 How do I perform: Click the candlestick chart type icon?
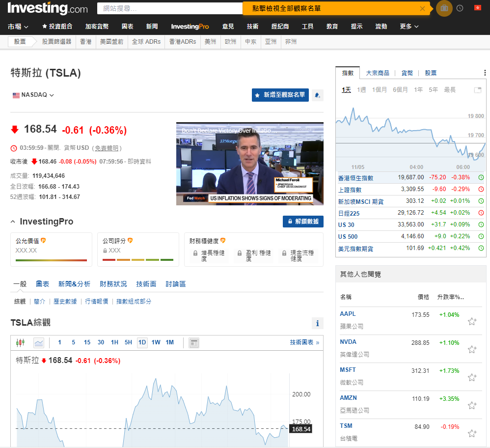[x=20, y=342]
